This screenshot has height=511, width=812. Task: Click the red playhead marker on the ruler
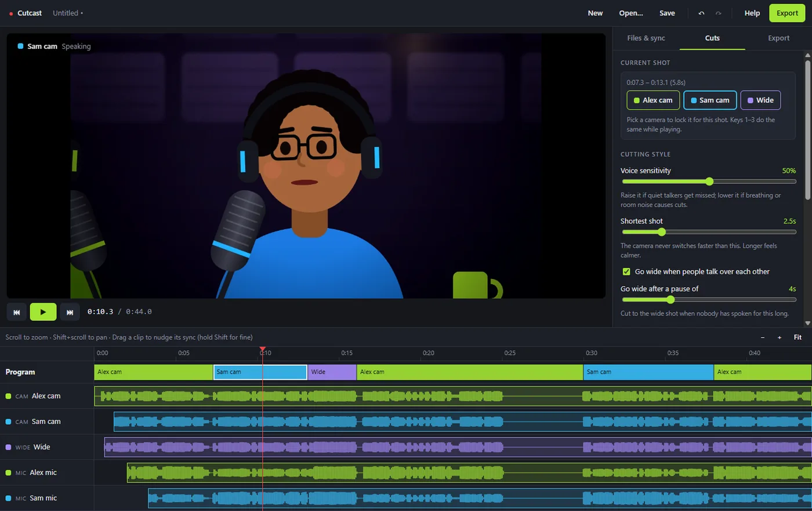tap(263, 349)
